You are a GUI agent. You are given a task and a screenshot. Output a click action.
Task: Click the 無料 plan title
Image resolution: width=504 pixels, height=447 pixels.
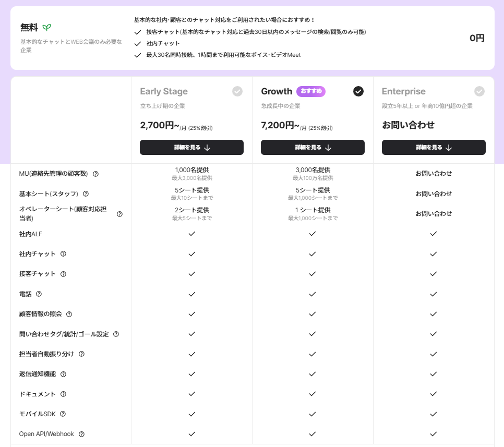29,28
